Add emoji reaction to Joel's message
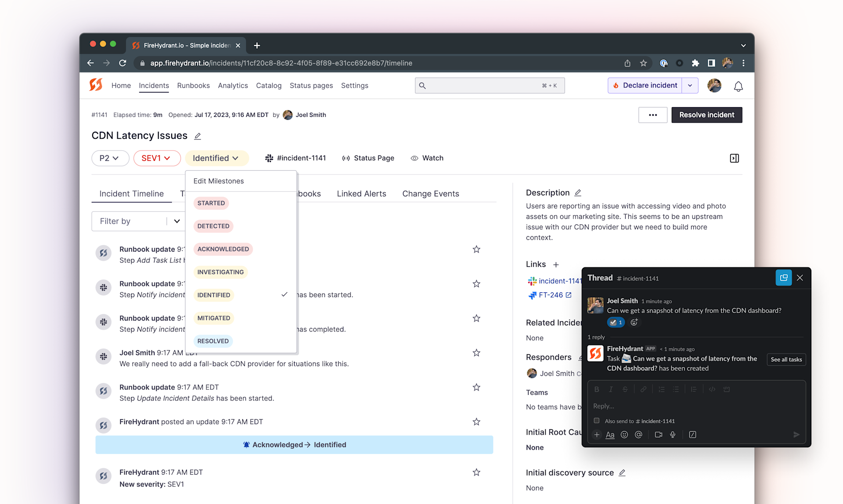843x504 pixels. point(634,322)
